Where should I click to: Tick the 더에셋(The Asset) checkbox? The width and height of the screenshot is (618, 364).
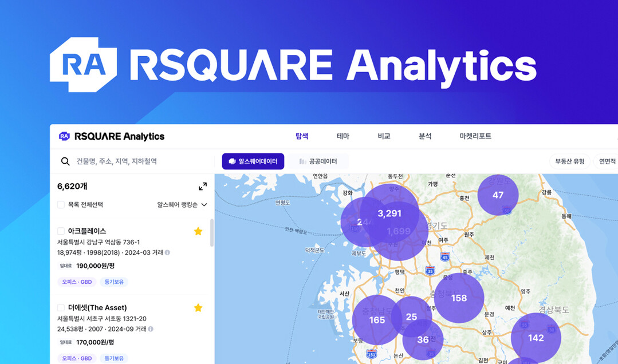[61, 308]
